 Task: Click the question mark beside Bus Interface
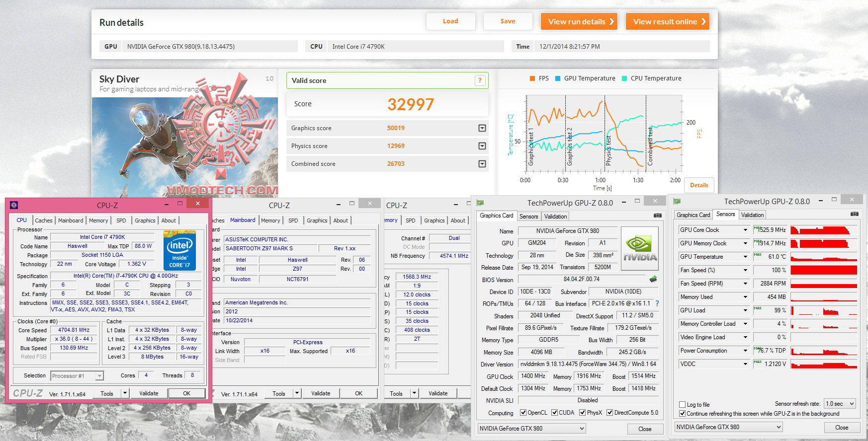(657, 303)
